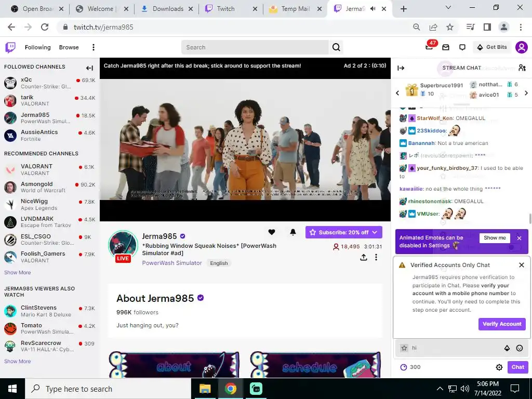Click the chat scrollbar thumb

point(530,219)
